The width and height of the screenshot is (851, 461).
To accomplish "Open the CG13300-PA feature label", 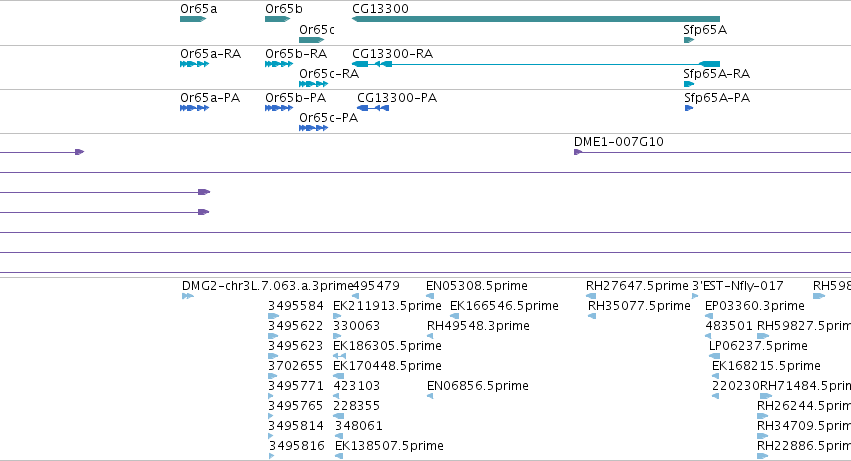I will coord(397,98).
